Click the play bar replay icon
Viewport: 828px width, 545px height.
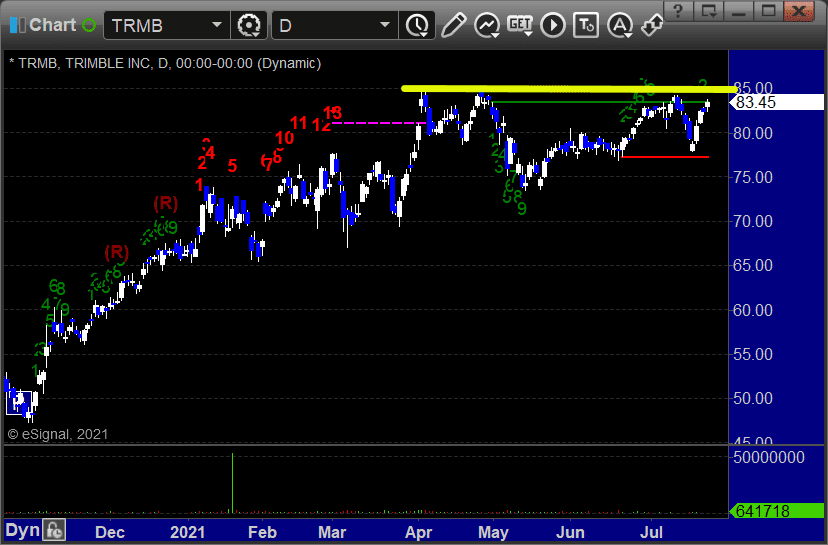(x=553, y=25)
